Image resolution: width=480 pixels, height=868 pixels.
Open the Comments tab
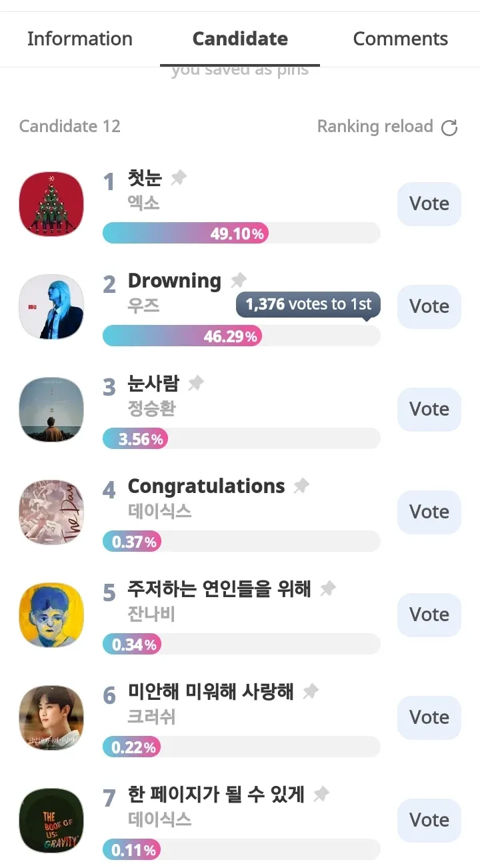coord(400,39)
